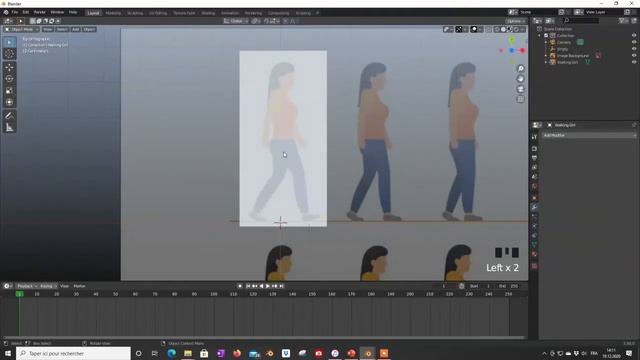Toggle camera view icon in viewport
Image resolution: width=640 pixels, height=360 pixels.
point(520,89)
